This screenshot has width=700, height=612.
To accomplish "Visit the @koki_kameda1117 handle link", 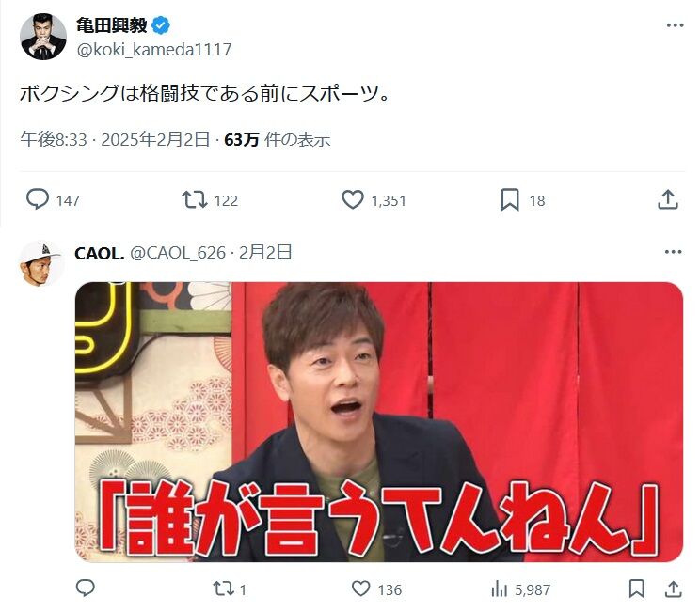I will pos(154,50).
